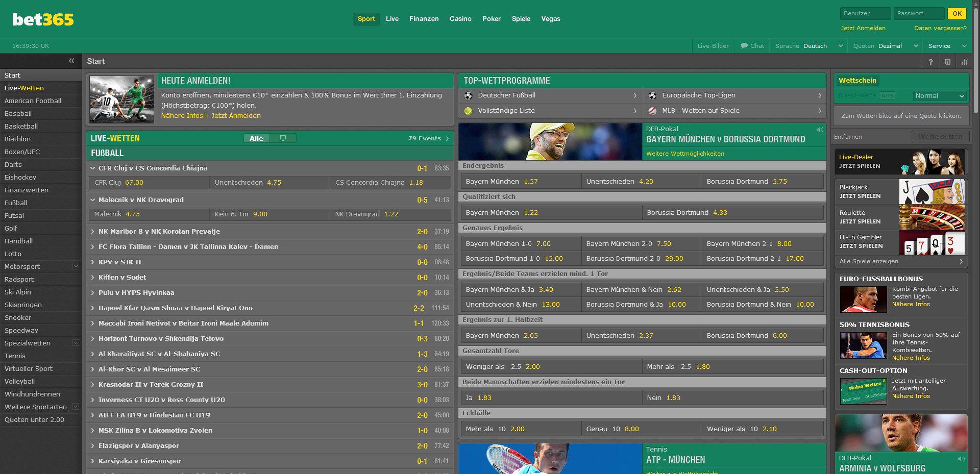The width and height of the screenshot is (980, 474).
Task: Open the Sprache Deutsch dropdown
Action: pyautogui.click(x=809, y=46)
